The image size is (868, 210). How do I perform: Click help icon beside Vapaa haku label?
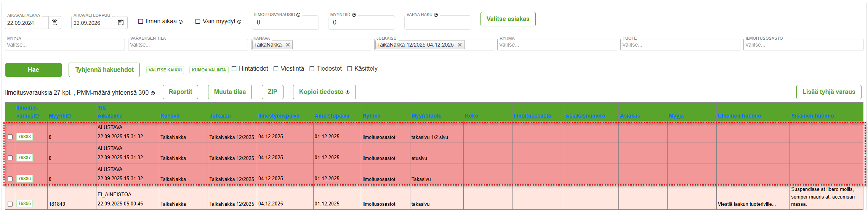(x=436, y=15)
